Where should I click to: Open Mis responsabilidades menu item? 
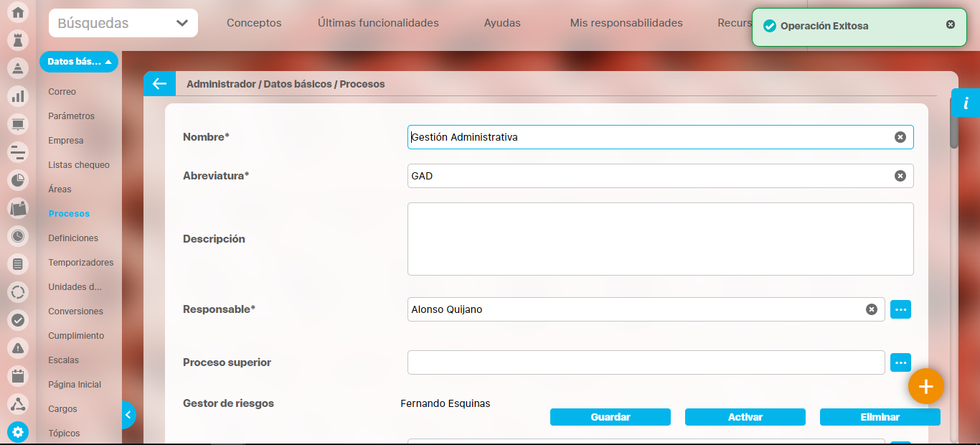[626, 23]
